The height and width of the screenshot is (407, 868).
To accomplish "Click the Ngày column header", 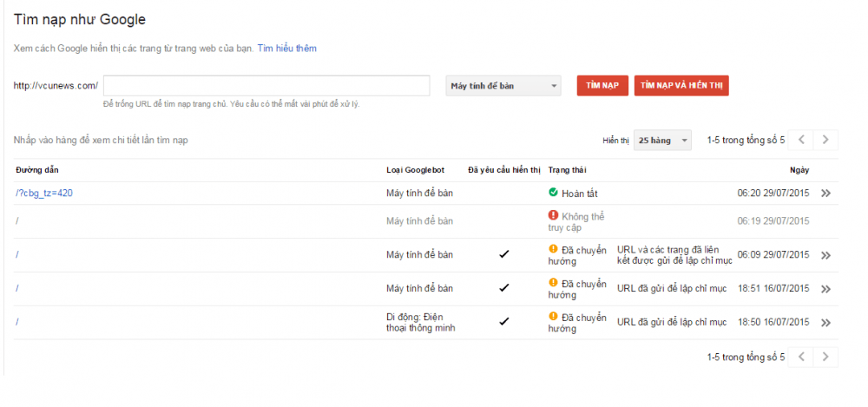I will point(799,170).
